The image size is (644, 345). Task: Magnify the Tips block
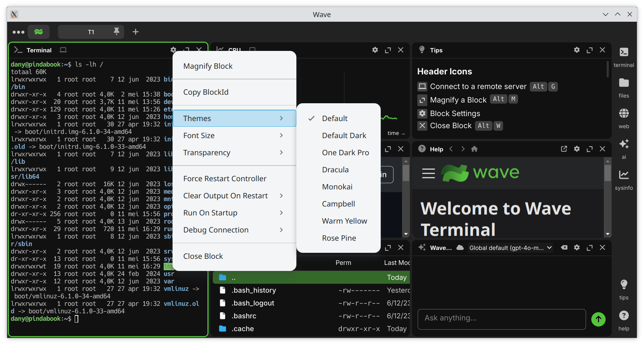click(590, 50)
